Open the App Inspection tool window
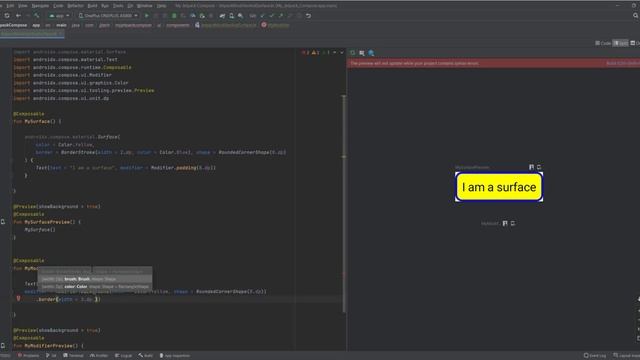 click(175, 356)
